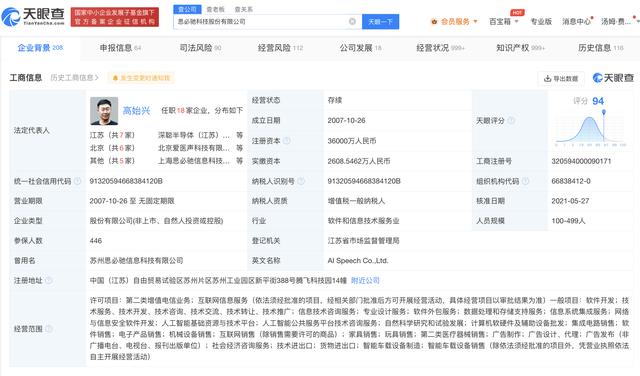The height and width of the screenshot is (376, 640).
Task: Select the 66838412-0 organization code
Action: [x=571, y=181]
